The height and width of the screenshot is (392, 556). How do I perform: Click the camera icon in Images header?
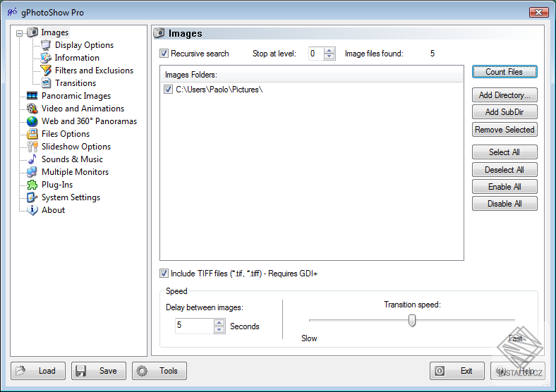click(x=159, y=33)
